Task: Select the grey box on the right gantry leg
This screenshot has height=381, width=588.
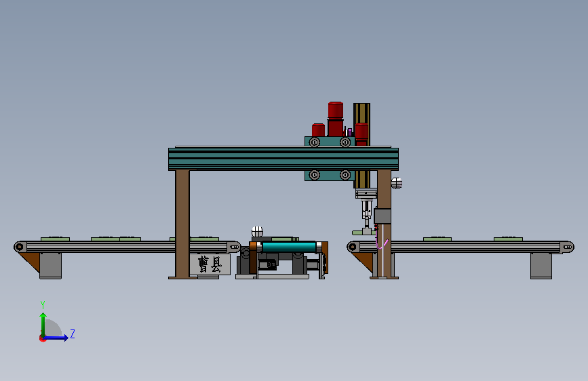Action: point(383,216)
